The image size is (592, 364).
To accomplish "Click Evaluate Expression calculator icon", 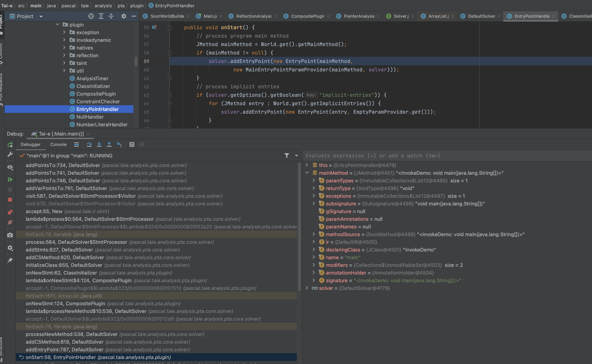I will tap(132, 144).
